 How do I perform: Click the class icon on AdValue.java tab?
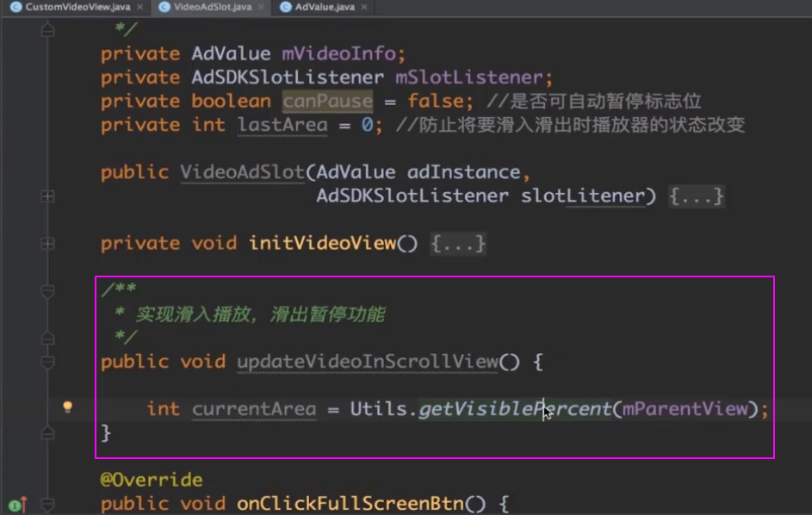[x=285, y=7]
